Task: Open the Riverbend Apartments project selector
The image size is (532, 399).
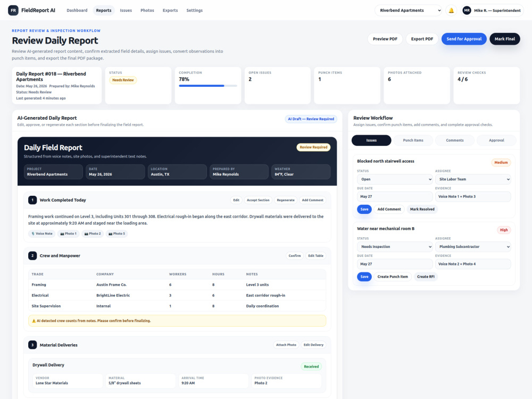Action: pyautogui.click(x=409, y=11)
